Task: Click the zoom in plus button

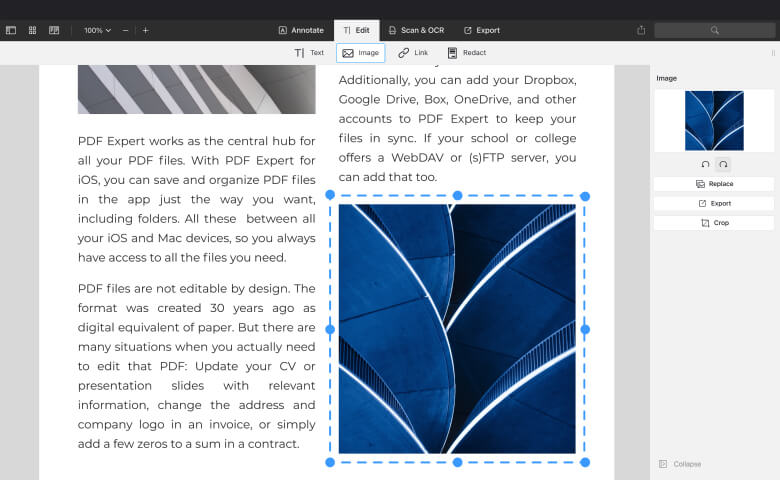Action: tap(145, 30)
